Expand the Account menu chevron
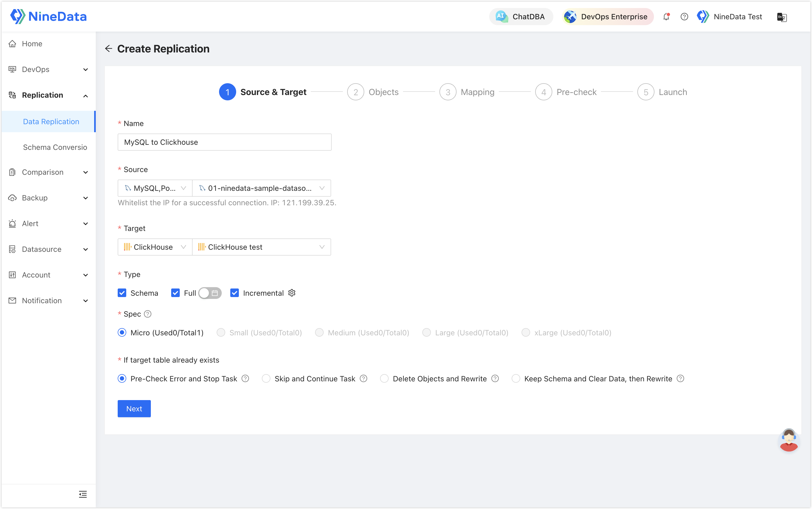The image size is (812, 509). coord(86,275)
